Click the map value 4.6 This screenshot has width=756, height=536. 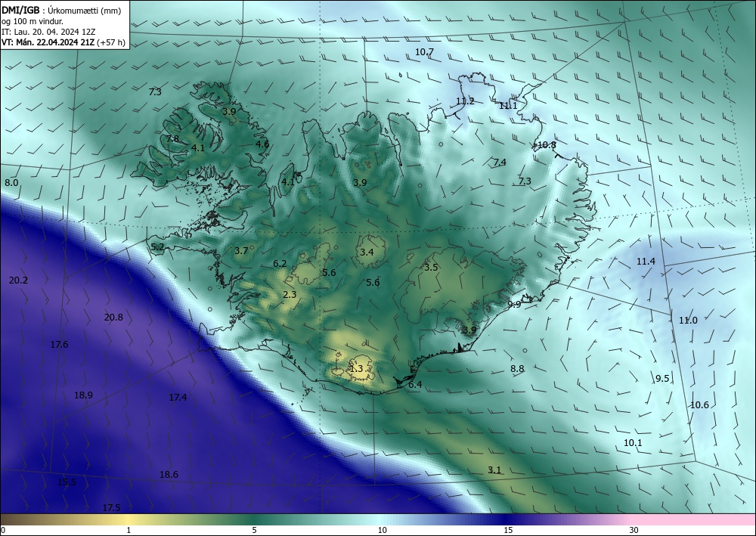tap(262, 144)
